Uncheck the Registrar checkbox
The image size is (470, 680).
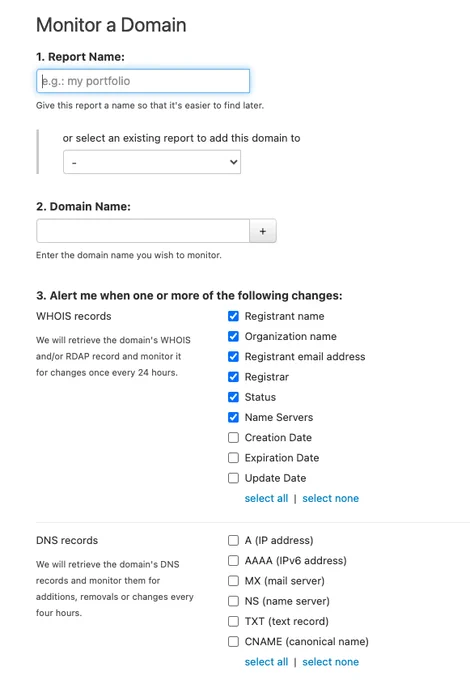[x=233, y=377]
